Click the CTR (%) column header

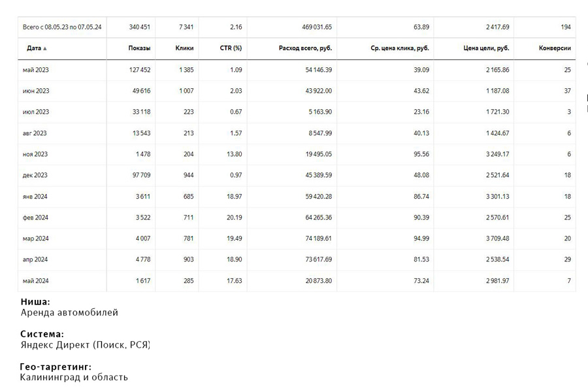[x=231, y=48]
